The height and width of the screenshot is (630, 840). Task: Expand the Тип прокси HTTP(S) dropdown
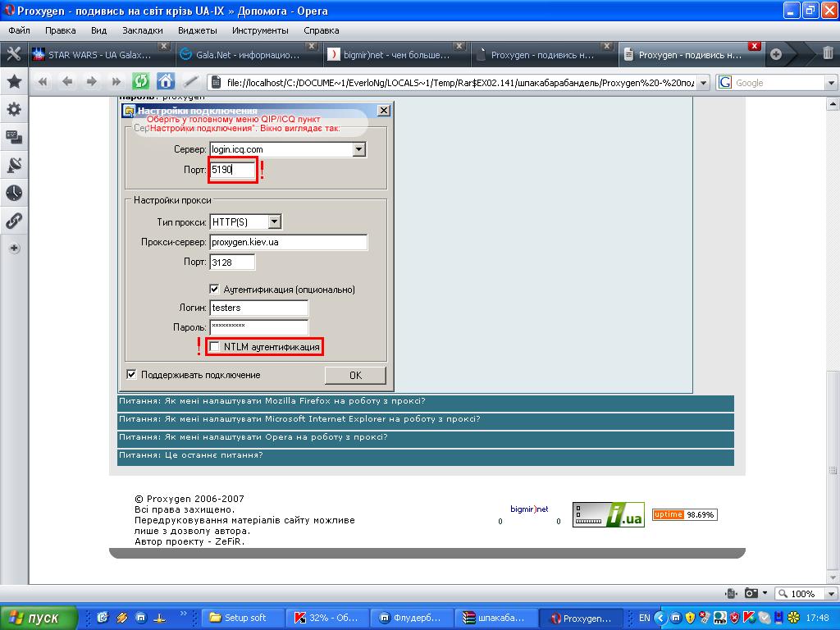click(274, 221)
